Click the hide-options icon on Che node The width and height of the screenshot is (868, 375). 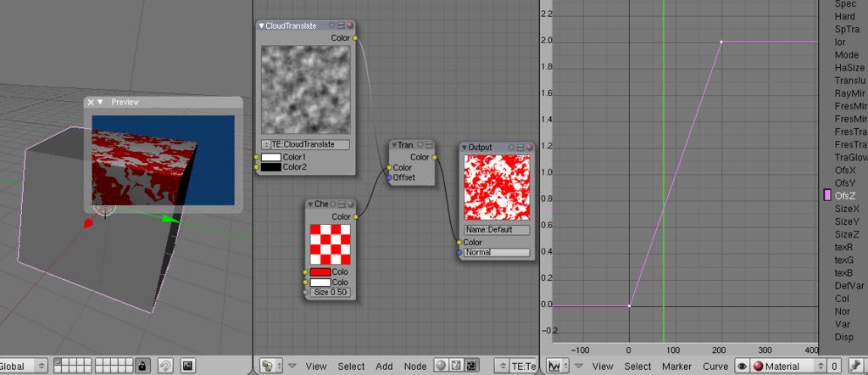pos(342,204)
